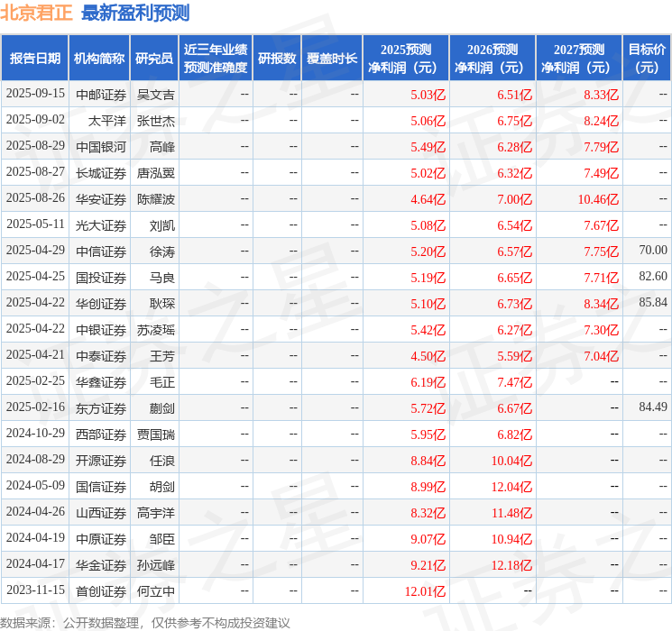Click the 北京君正 title link
This screenshot has height=631, width=672.
point(37,13)
